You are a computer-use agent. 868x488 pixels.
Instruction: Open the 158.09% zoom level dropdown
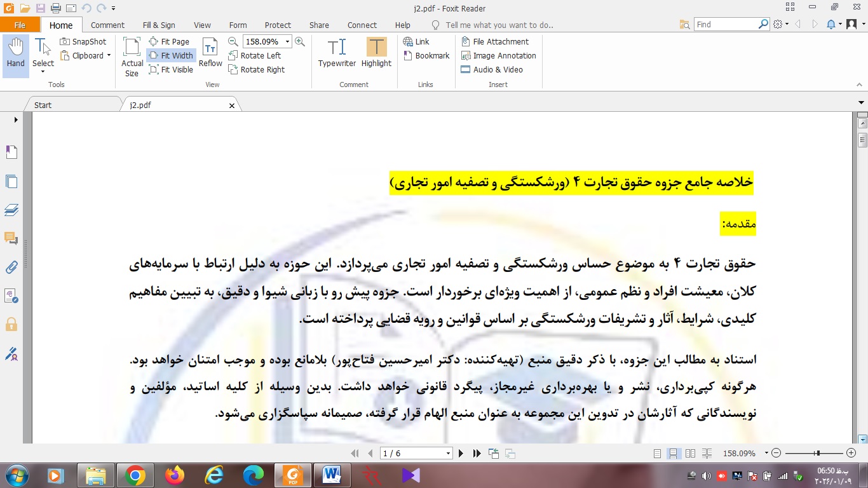pos(288,41)
